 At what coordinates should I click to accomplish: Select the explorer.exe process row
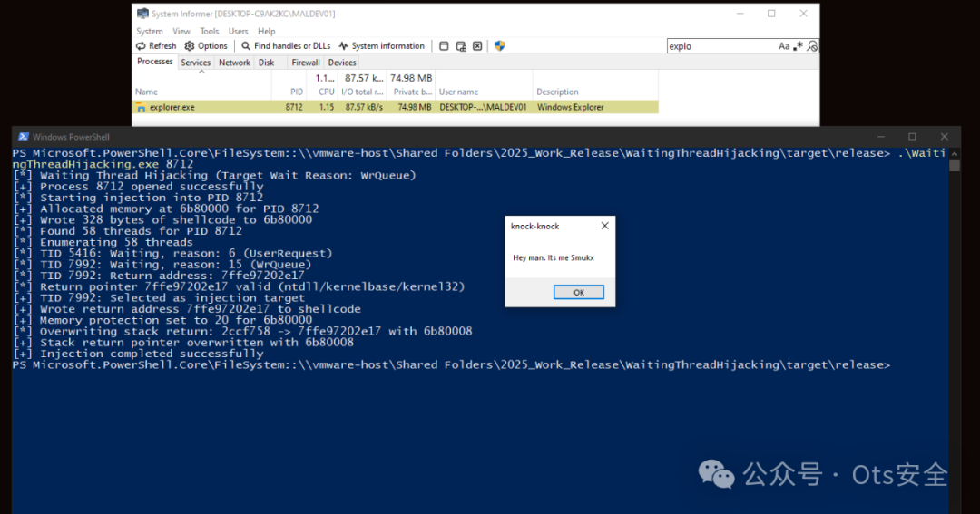tap(396, 107)
